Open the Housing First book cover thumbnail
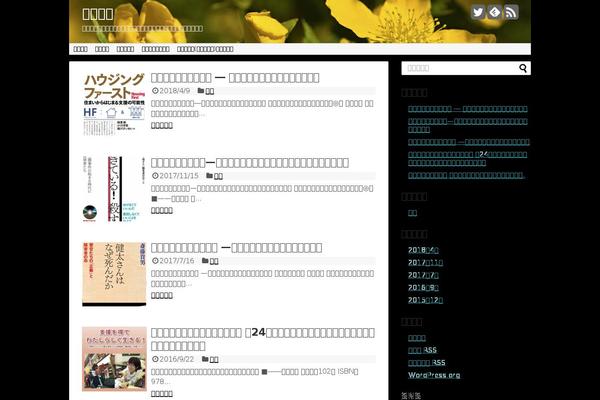This screenshot has width=600, height=400. tap(114, 103)
